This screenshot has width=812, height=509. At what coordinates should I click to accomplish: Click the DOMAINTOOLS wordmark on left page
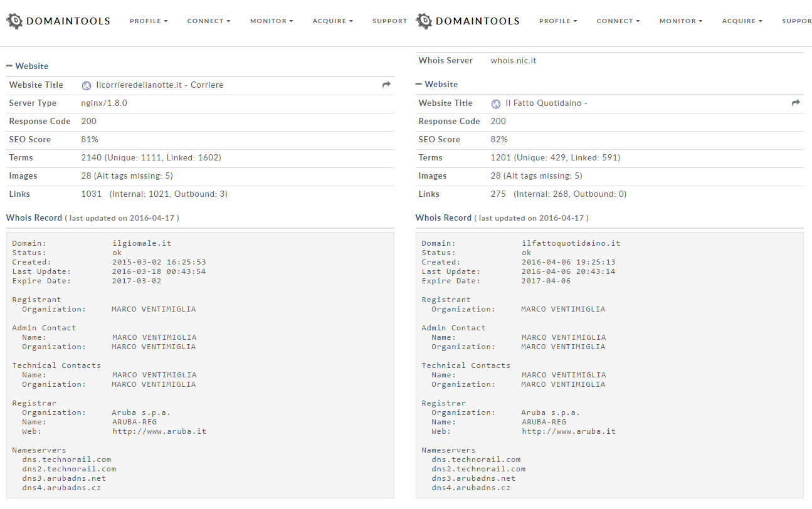click(68, 21)
